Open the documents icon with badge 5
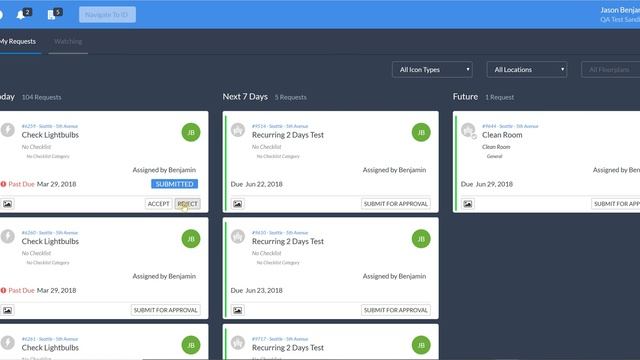 click(51, 15)
